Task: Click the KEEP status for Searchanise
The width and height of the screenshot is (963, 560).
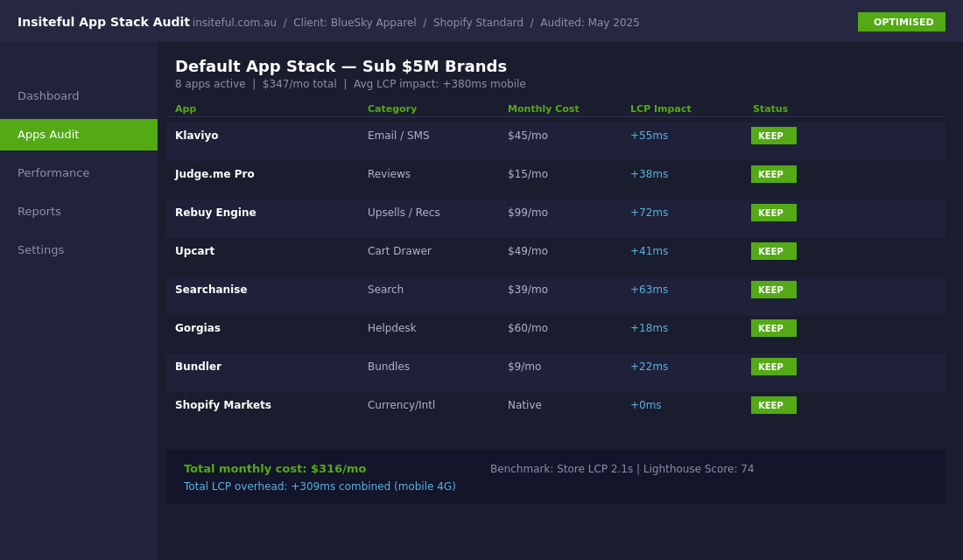Action: [x=774, y=290]
